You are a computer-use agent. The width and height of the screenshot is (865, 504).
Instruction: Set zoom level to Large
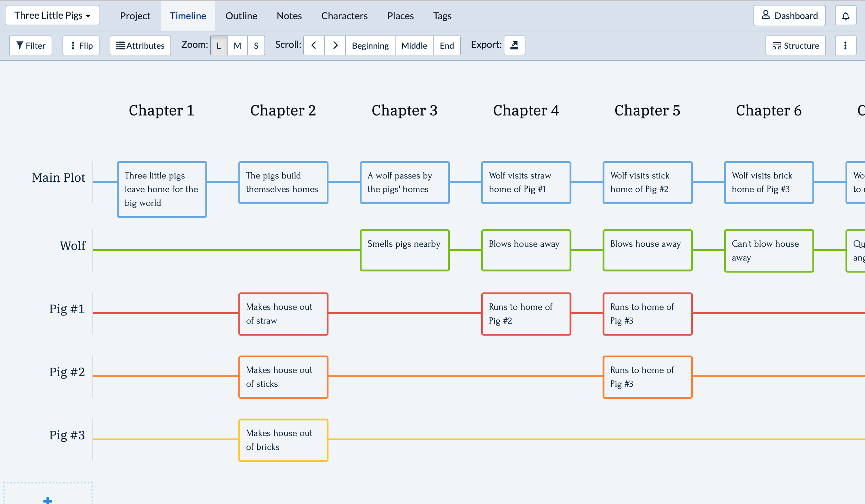click(219, 46)
